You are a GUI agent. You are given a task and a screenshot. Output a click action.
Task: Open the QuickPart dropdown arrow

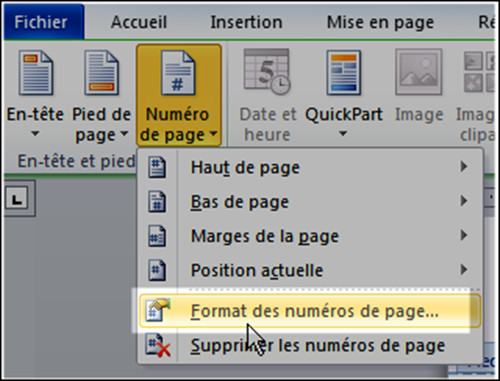(343, 134)
